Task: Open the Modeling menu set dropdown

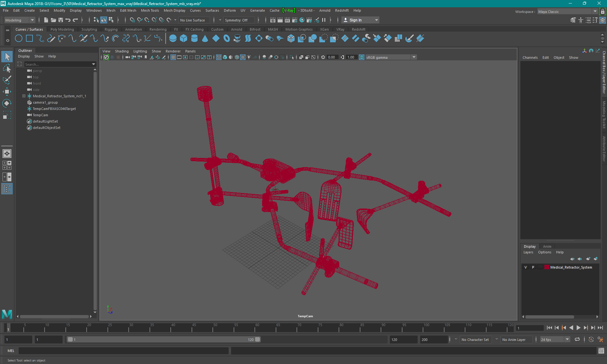Action: tap(20, 20)
